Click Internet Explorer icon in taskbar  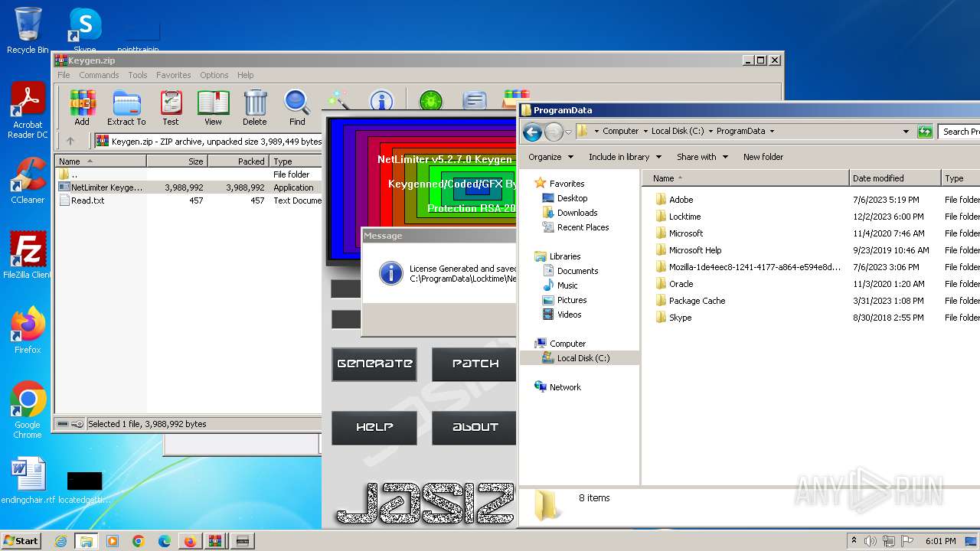60,541
